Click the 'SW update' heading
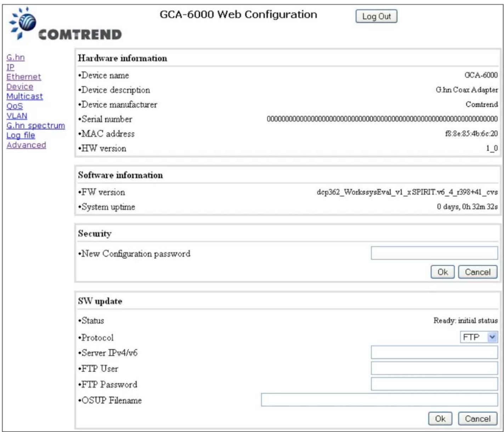This screenshot has height=432, width=504. 100,301
